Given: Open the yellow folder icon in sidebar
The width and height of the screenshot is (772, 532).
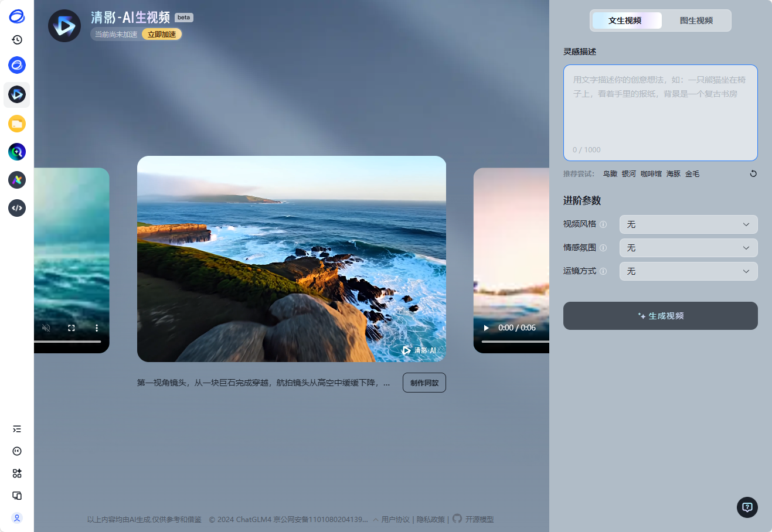Looking at the screenshot, I should tap(17, 124).
